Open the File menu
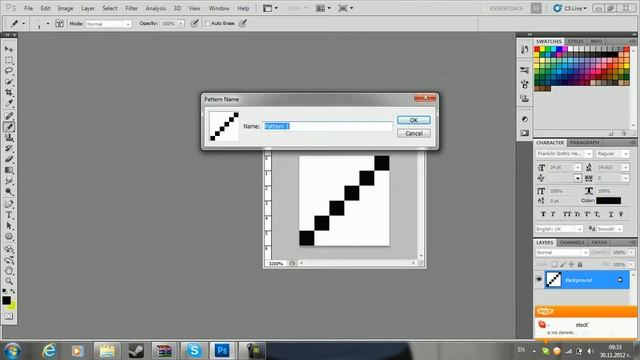Screen dimensions: 640x360 point(28,8)
